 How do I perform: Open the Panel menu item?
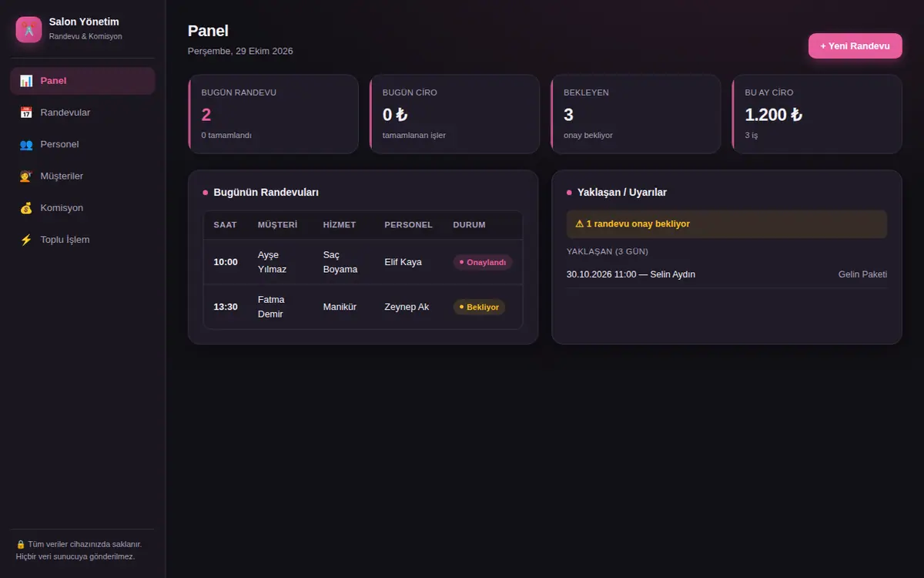82,81
